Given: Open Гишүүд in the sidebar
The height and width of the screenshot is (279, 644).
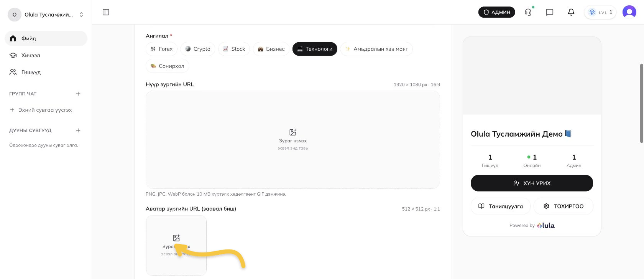Looking at the screenshot, I should pos(46,72).
